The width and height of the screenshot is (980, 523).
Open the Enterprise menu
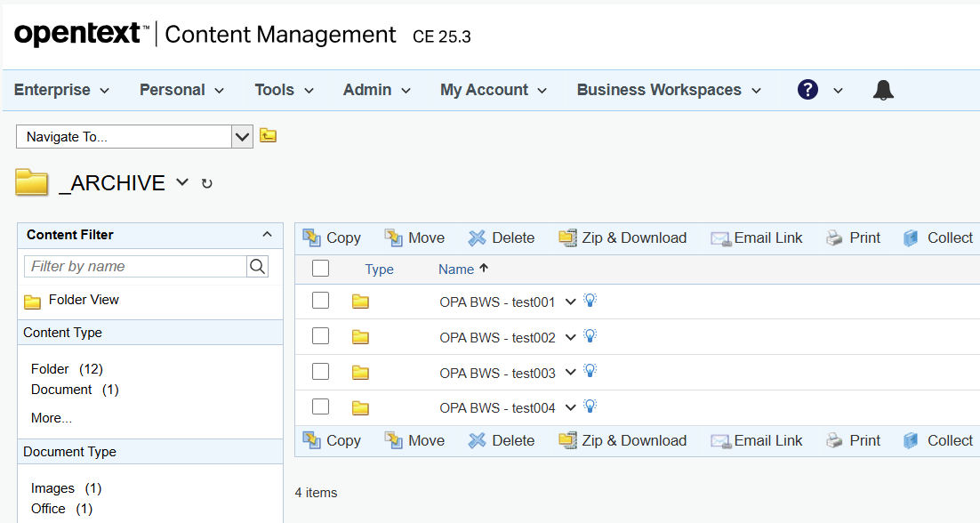(x=62, y=90)
